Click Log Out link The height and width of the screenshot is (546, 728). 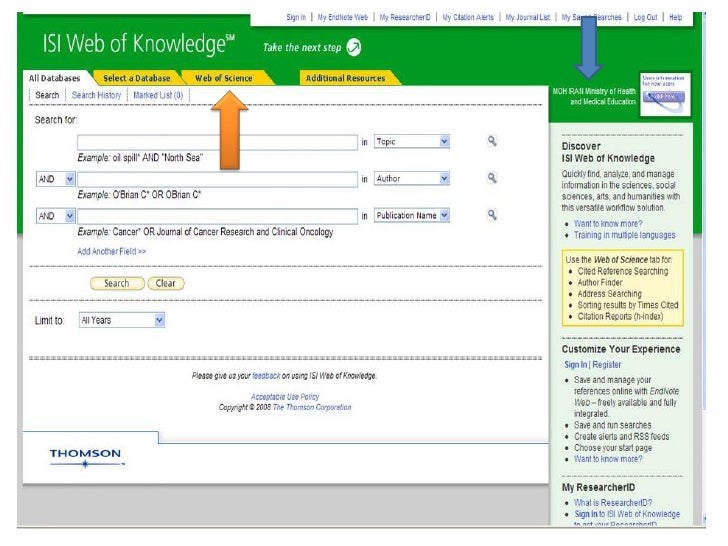point(645,17)
